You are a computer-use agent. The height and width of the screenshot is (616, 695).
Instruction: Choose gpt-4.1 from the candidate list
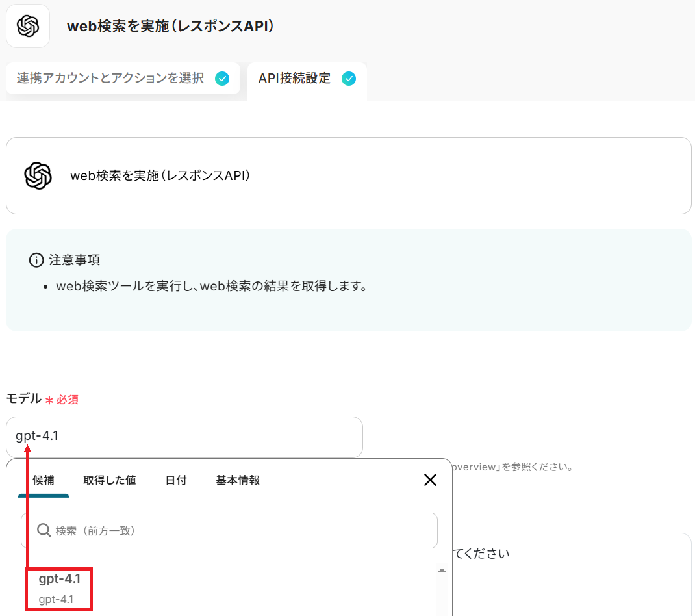point(59,589)
